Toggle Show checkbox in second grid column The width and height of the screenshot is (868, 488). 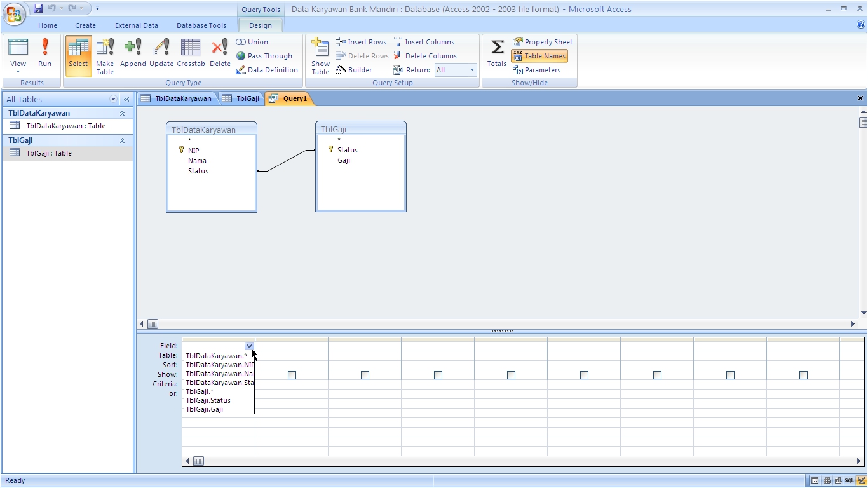tap(292, 375)
